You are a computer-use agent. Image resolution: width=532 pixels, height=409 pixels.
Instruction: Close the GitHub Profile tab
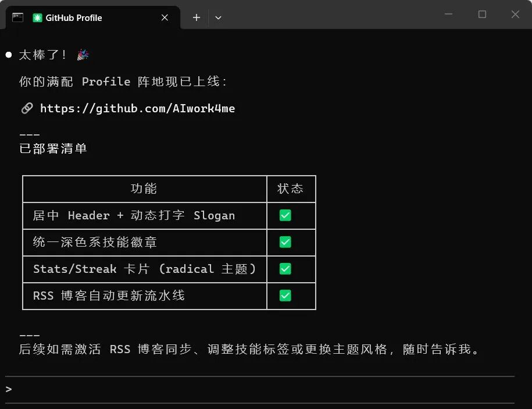click(x=165, y=17)
